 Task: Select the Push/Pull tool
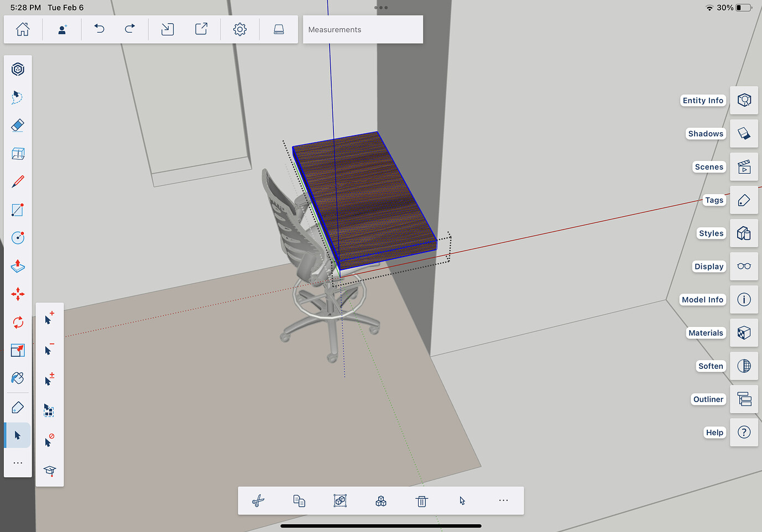coord(18,267)
